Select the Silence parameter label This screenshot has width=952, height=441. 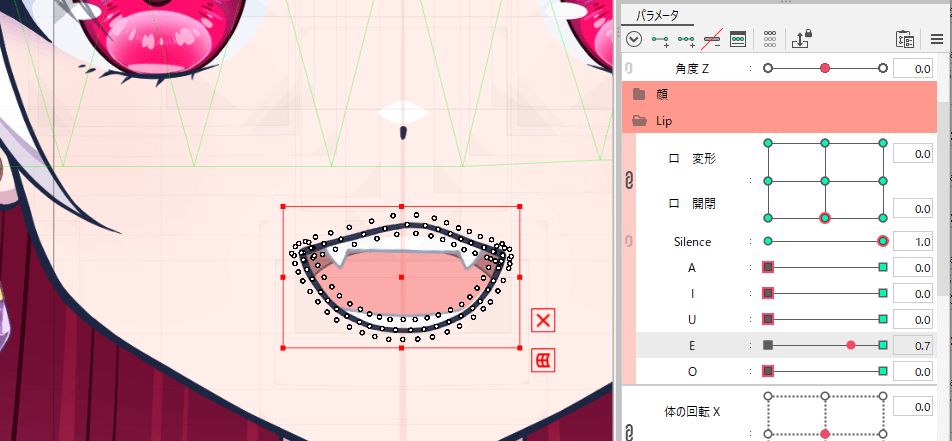click(692, 242)
